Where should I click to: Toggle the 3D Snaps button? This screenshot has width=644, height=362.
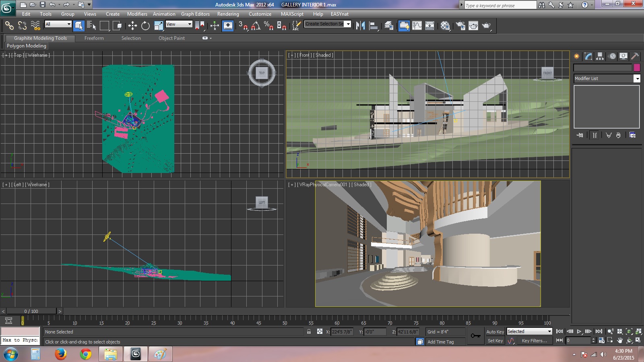pos(243,26)
